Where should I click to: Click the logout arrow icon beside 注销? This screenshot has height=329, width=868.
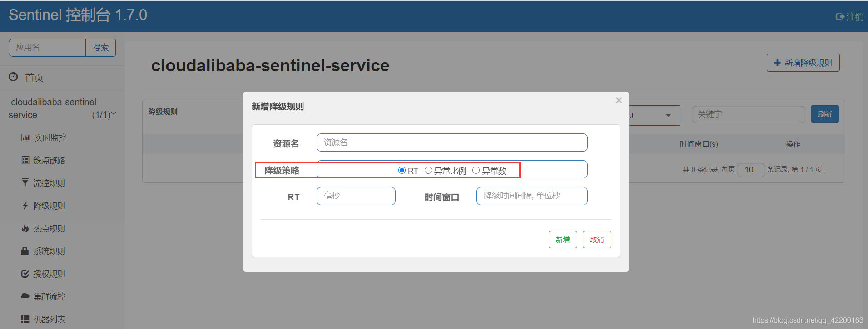(840, 17)
